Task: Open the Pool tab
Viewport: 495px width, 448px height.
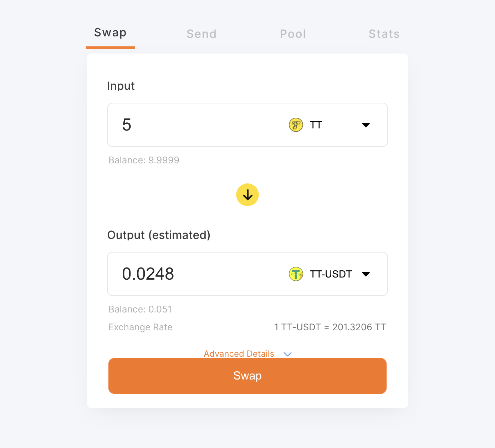Action: [293, 34]
